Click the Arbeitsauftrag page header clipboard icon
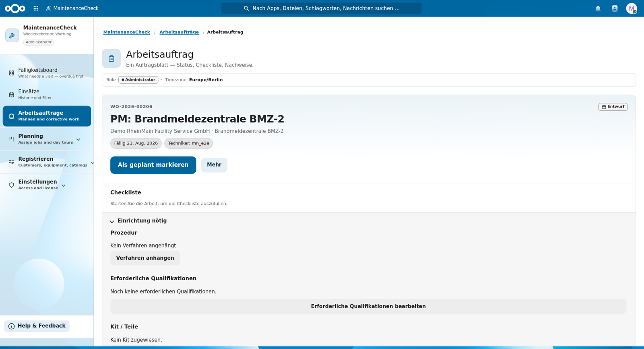This screenshot has height=349, width=644. (x=111, y=58)
